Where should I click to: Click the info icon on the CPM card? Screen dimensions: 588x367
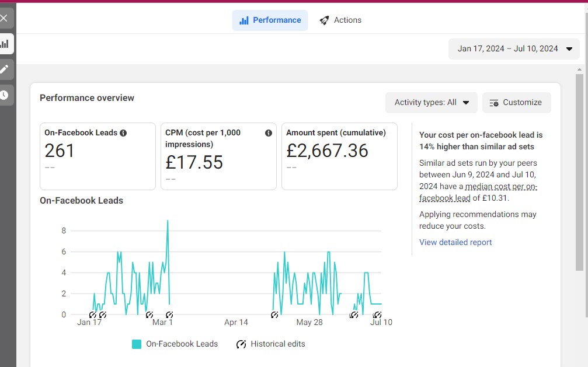coord(269,132)
